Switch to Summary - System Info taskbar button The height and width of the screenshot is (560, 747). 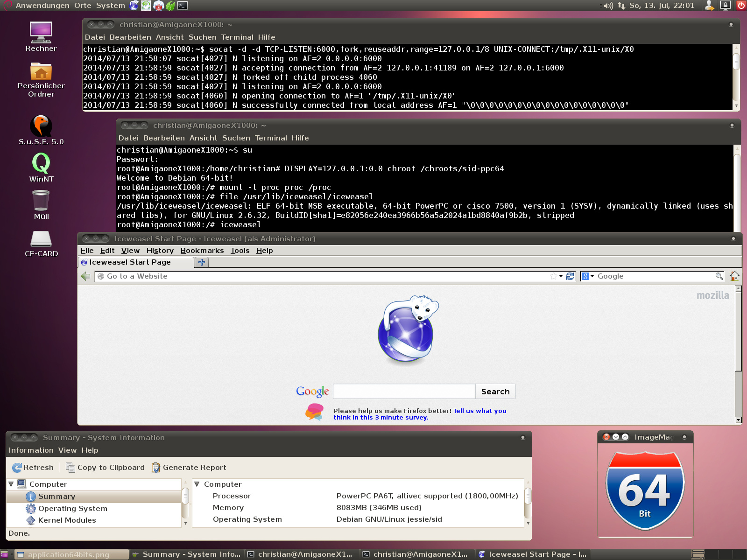(186, 554)
